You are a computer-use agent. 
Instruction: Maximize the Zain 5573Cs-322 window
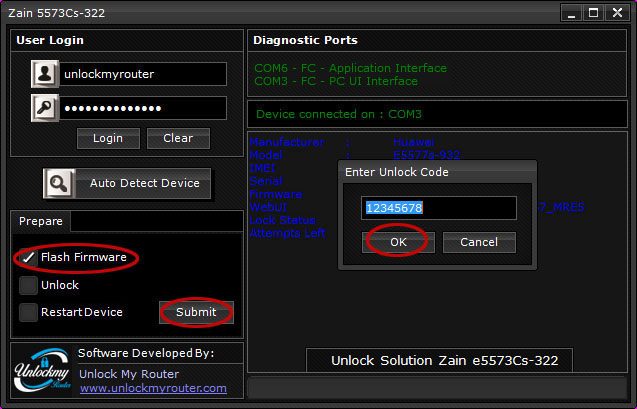point(594,13)
